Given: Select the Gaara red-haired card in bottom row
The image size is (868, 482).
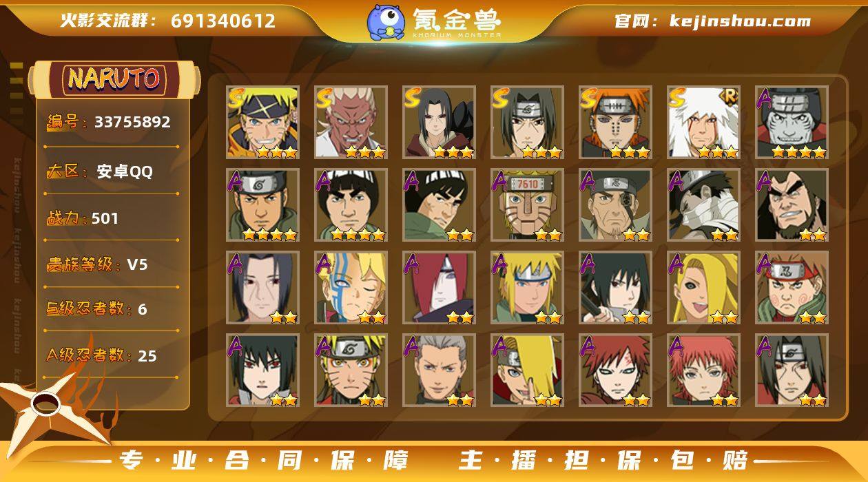Looking at the screenshot, I should (x=615, y=370).
